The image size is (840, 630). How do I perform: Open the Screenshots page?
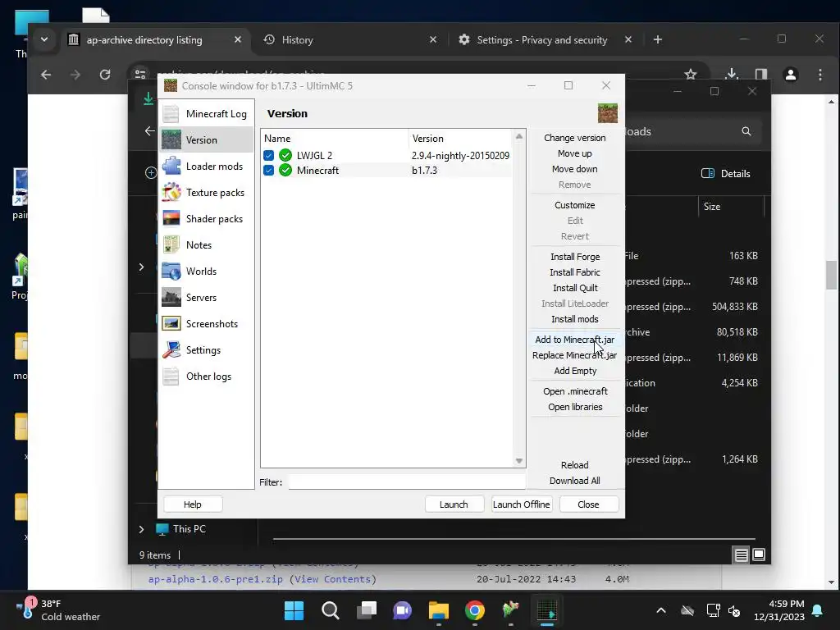click(x=206, y=323)
